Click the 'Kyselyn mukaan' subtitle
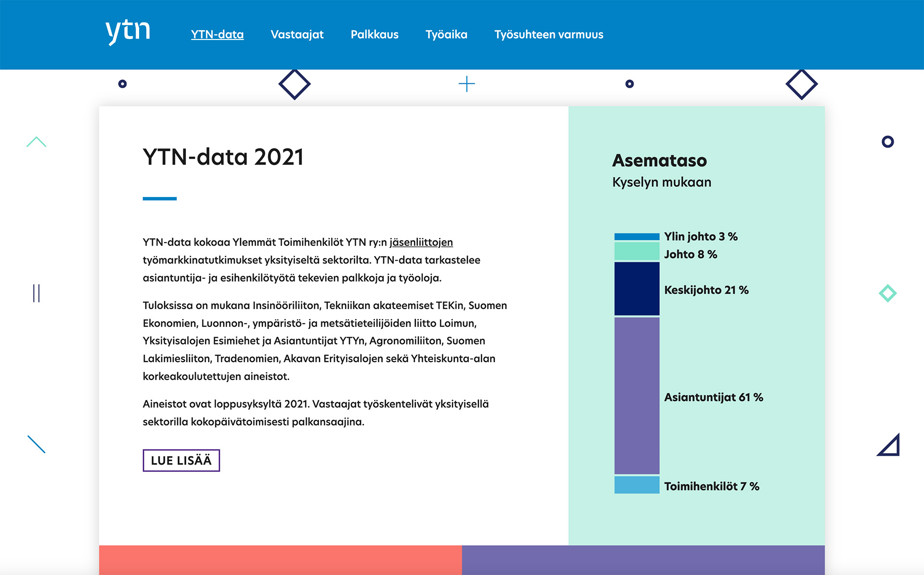Viewport: 924px width, 575px height. pyautogui.click(x=662, y=182)
